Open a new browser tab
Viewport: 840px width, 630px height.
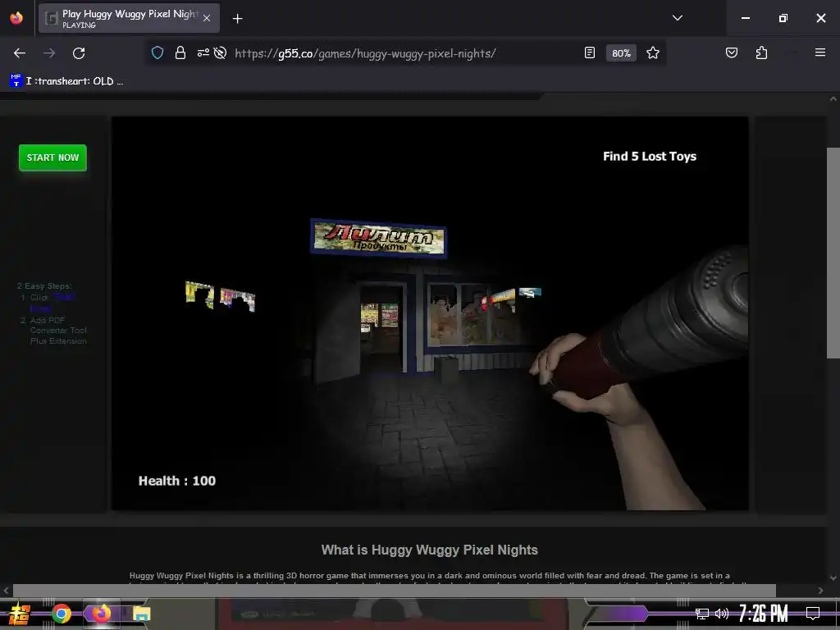point(237,19)
